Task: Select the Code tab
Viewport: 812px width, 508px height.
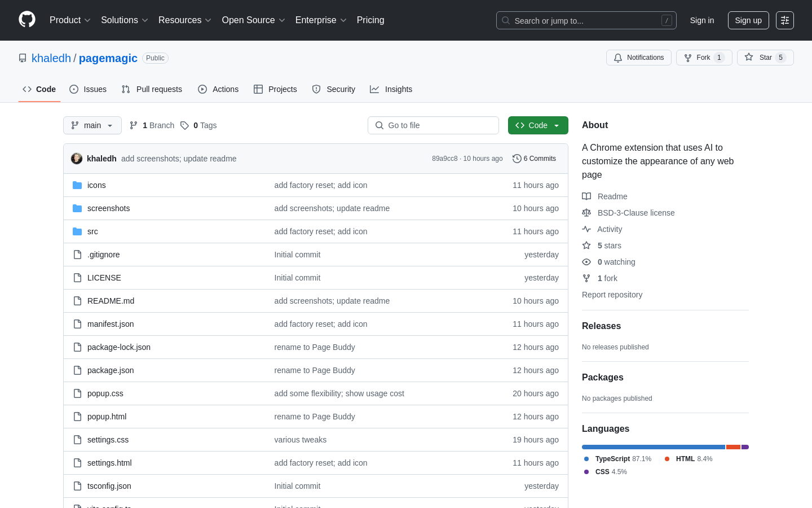Action: [x=39, y=89]
